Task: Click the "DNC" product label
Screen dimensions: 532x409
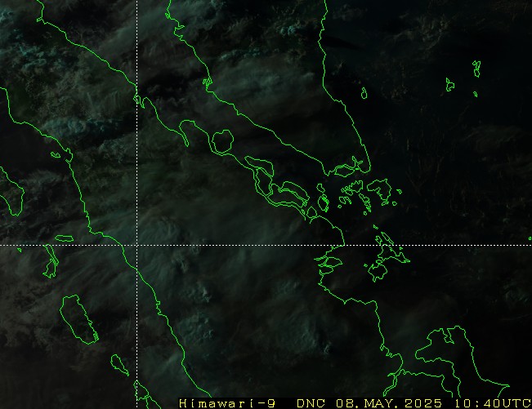Action: [x=311, y=403]
